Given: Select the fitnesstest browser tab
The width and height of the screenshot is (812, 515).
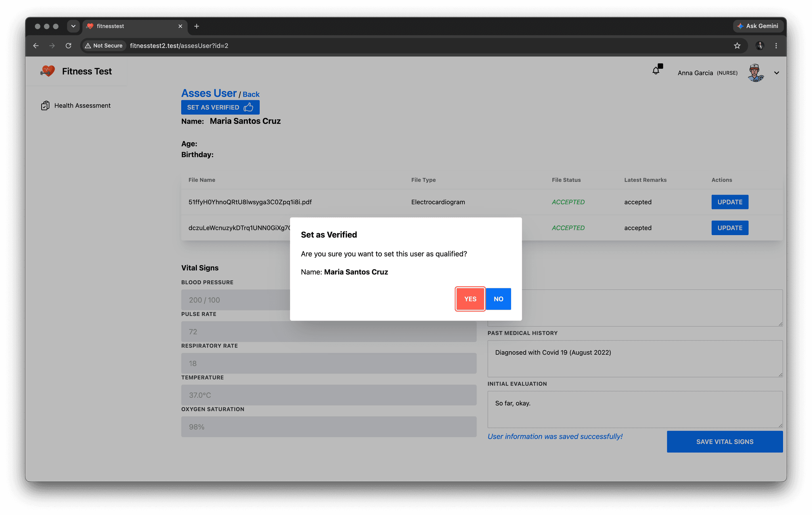Looking at the screenshot, I should coord(135,26).
